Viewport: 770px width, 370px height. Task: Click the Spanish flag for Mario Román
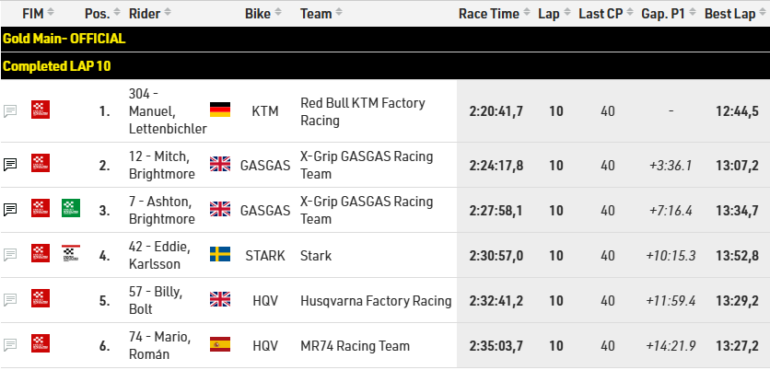click(x=220, y=344)
